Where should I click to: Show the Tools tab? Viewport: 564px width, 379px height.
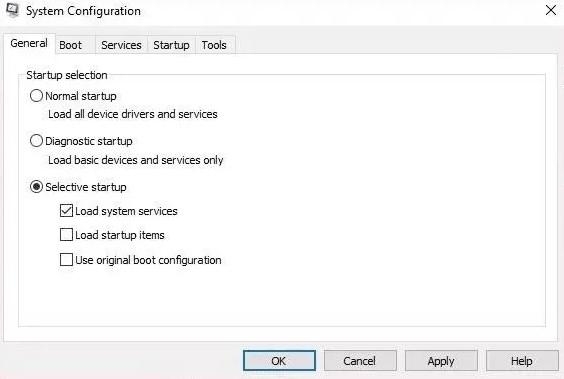click(x=214, y=45)
